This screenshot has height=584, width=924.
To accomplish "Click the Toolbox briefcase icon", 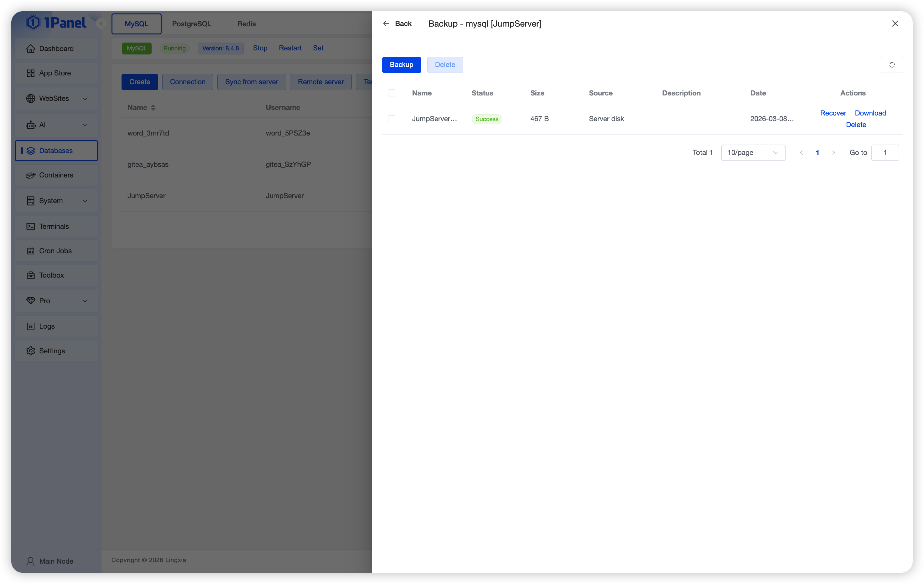I will pos(31,275).
